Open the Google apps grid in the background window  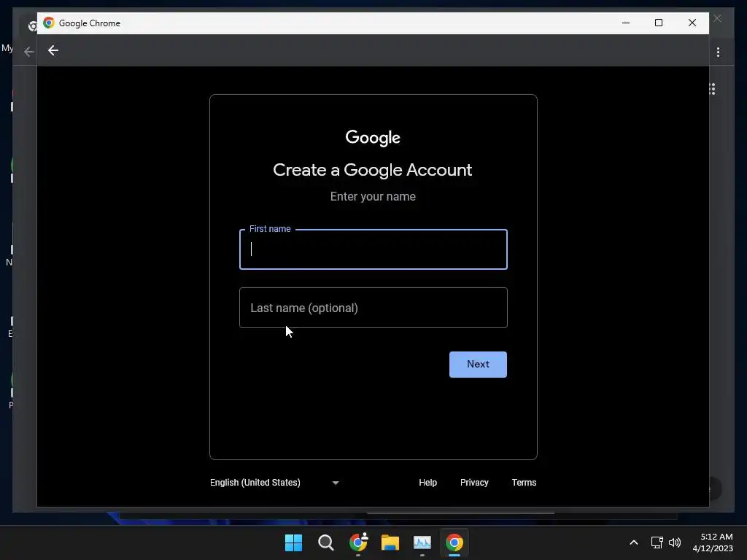(712, 89)
